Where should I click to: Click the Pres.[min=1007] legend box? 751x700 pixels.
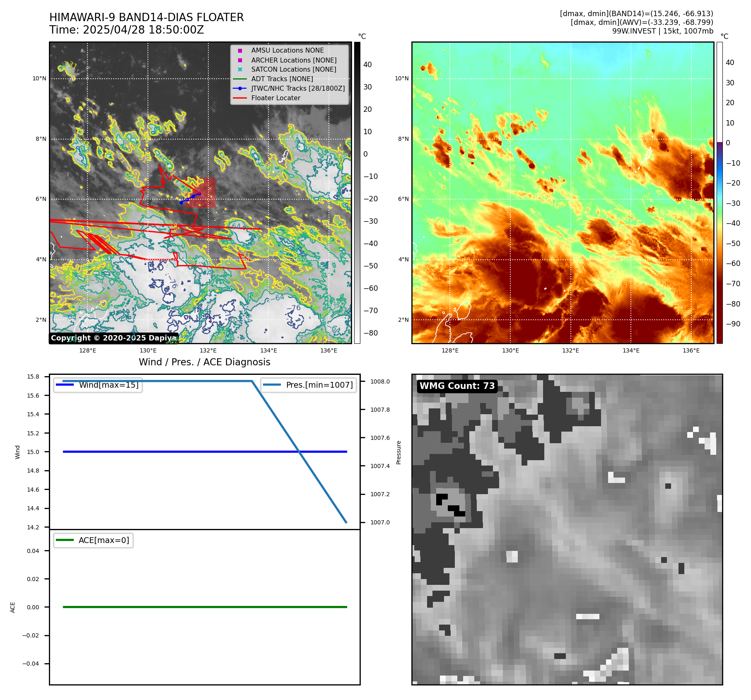coord(309,385)
